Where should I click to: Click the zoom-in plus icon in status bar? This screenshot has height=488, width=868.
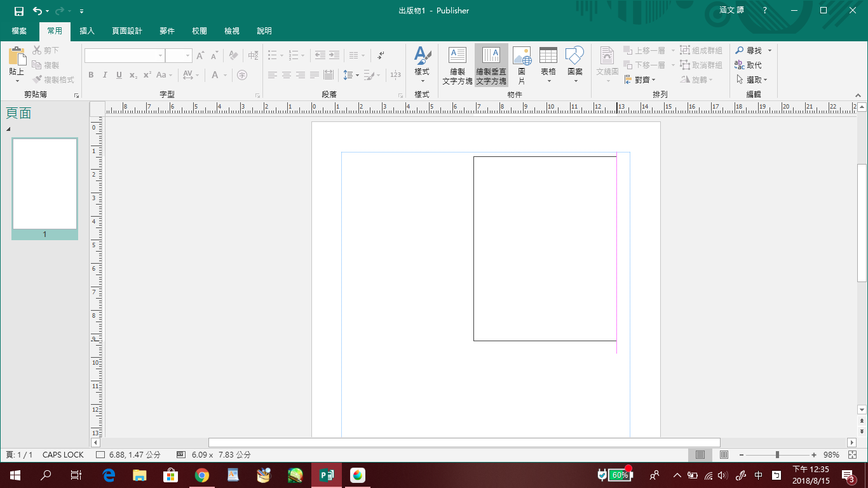click(x=814, y=455)
